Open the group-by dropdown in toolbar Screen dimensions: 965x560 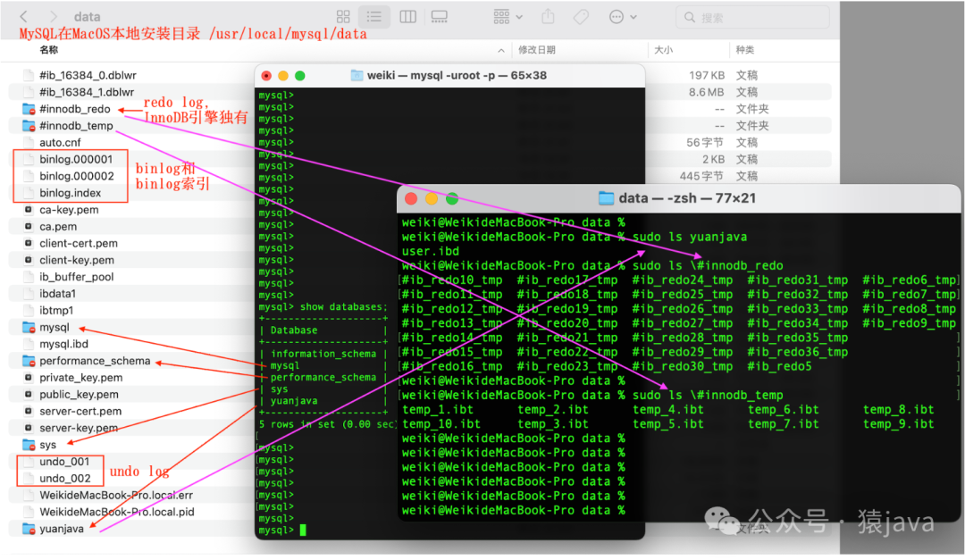pyautogui.click(x=508, y=17)
